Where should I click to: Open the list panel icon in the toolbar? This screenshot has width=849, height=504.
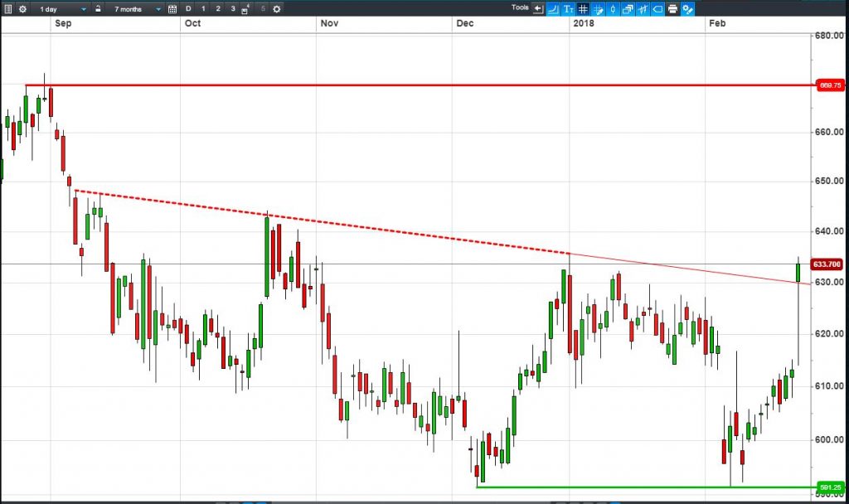coord(8,8)
